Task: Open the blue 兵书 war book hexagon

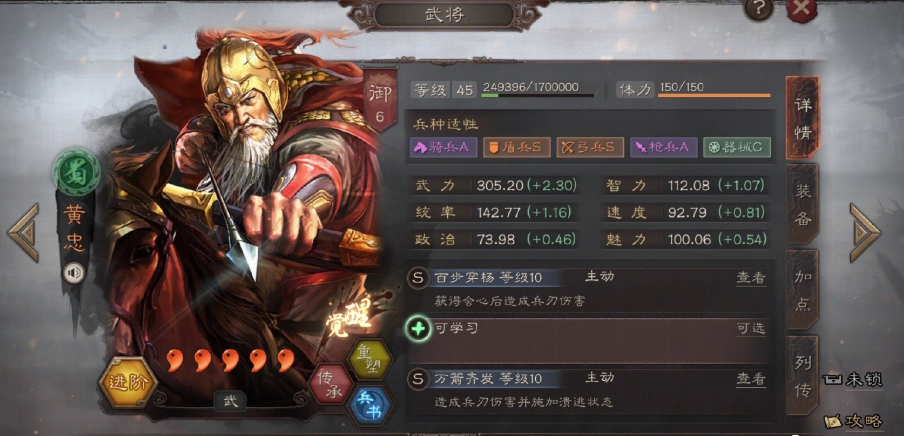Action: tap(370, 405)
